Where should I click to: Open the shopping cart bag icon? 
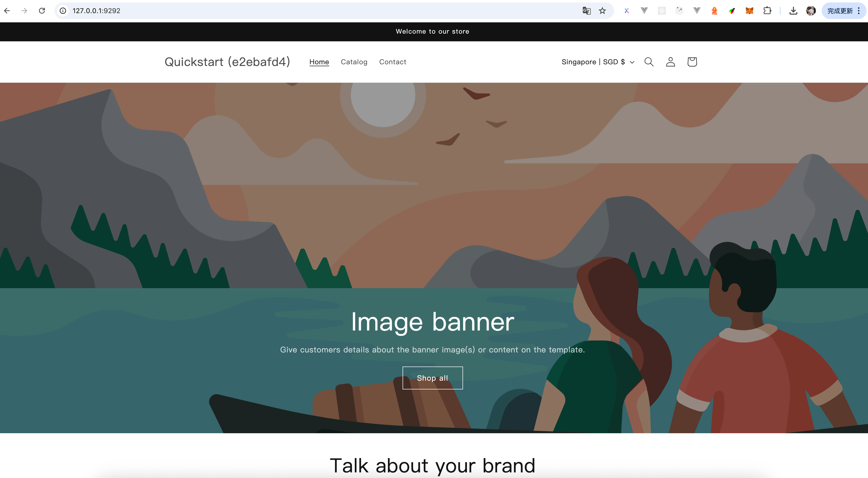coord(692,62)
